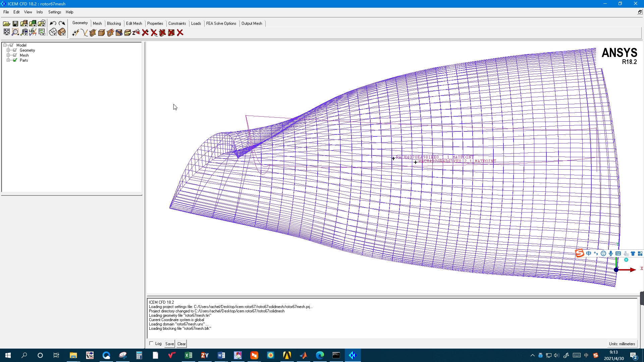644x362 pixels.
Task: Select the Box Zoom magnifier tool
Action: [x=15, y=32]
